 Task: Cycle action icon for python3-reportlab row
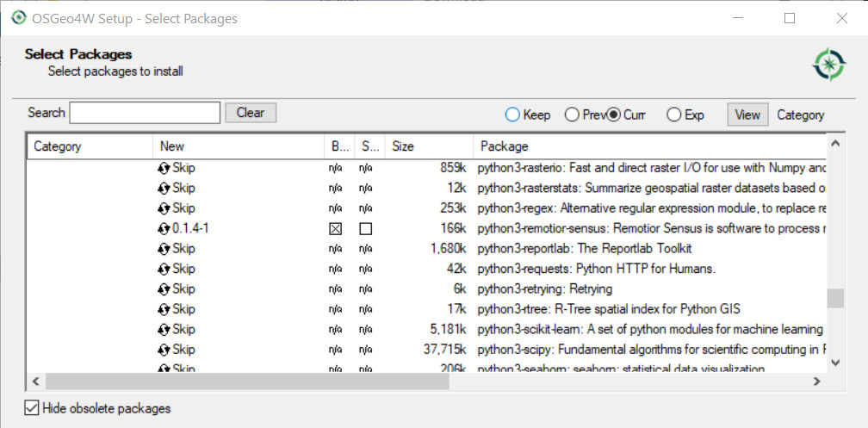[x=164, y=249]
